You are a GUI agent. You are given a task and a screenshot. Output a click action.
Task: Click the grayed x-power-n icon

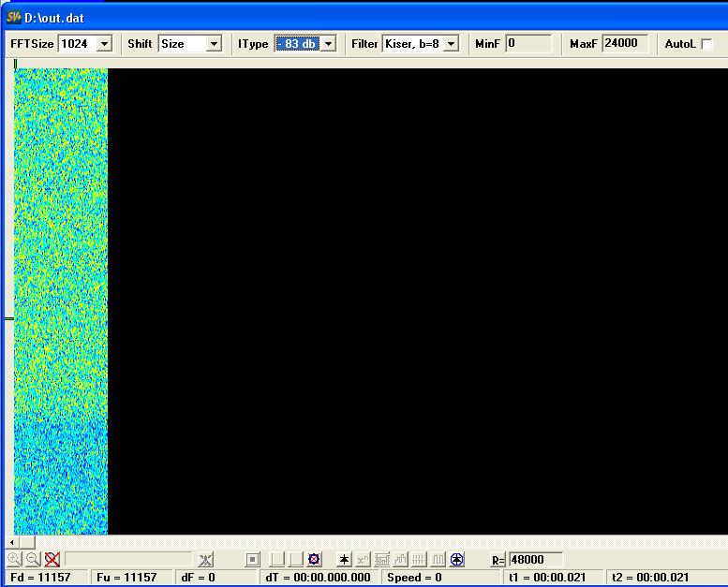pyautogui.click(x=363, y=560)
